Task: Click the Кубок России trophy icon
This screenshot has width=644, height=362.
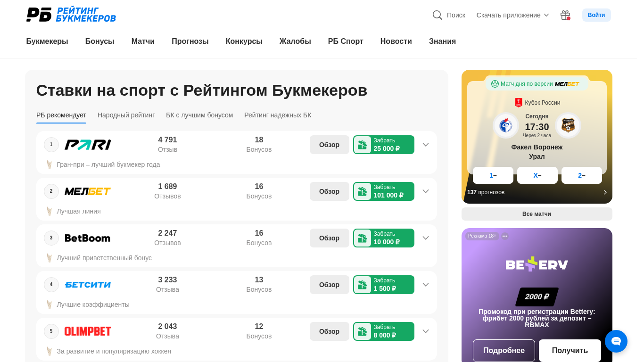Action: [x=519, y=102]
